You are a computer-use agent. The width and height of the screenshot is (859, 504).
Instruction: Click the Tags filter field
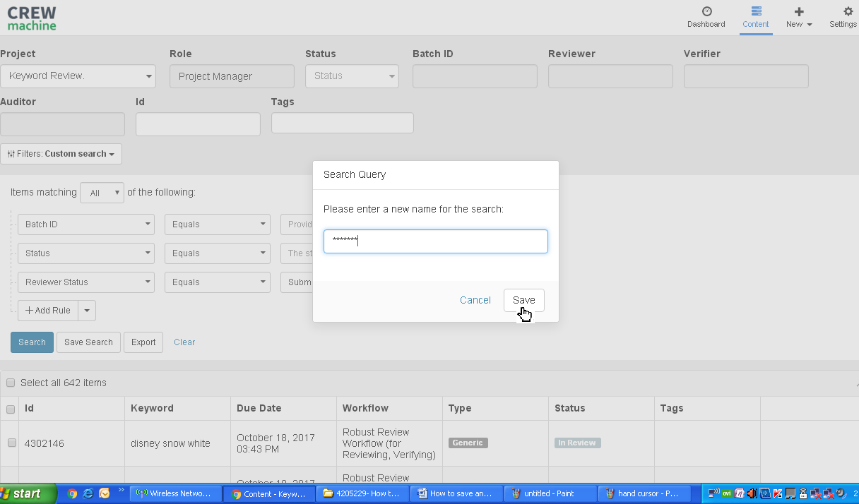pos(343,123)
